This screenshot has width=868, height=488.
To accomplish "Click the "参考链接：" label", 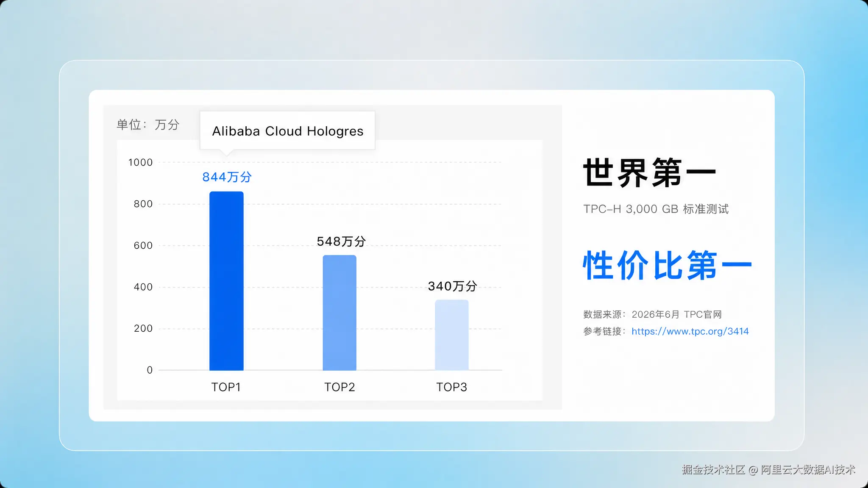I will 605,331.
